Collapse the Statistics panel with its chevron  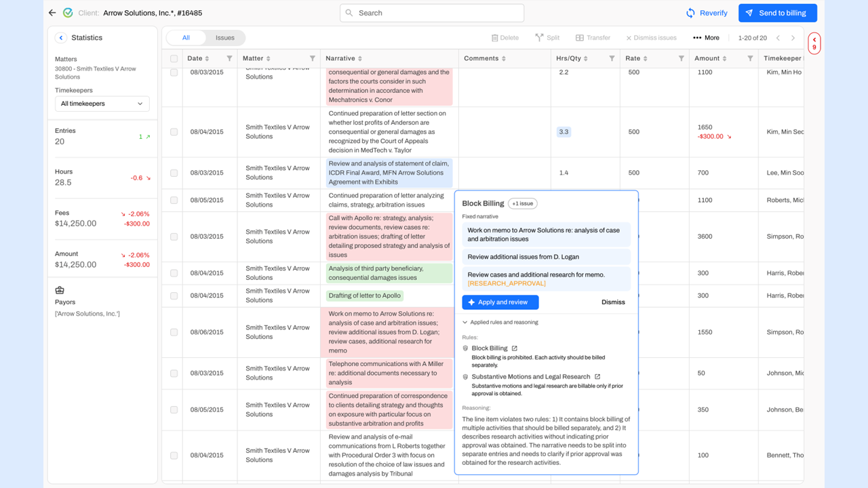(61, 38)
